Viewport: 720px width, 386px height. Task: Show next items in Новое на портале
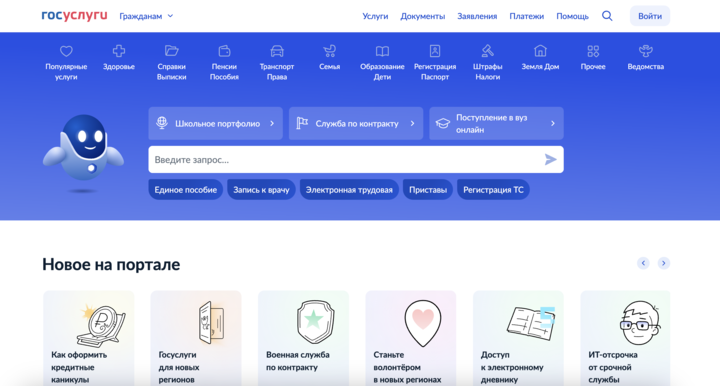[664, 263]
